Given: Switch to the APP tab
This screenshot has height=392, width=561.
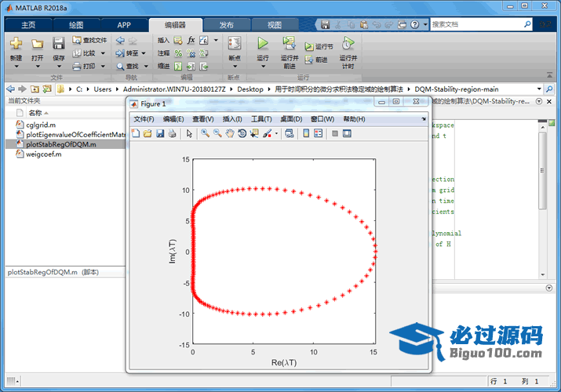Looking at the screenshot, I should 124,25.
